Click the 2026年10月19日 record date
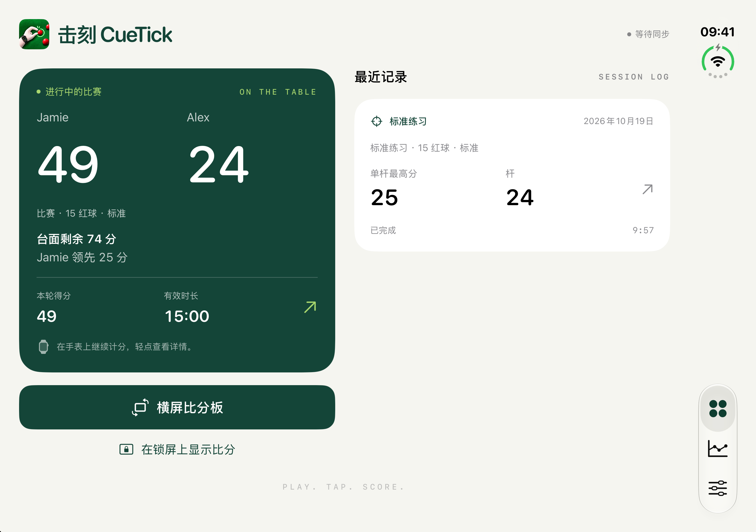Viewport: 756px width, 532px height. (x=619, y=121)
